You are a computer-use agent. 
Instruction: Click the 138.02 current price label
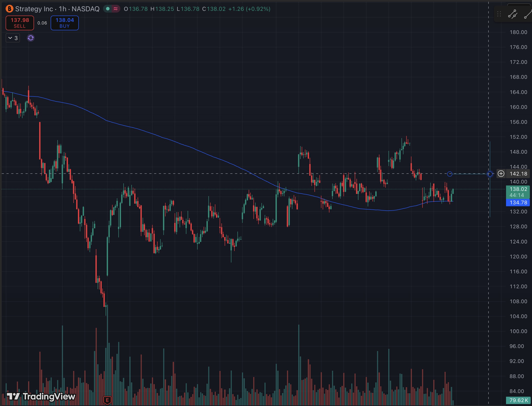pyautogui.click(x=518, y=189)
